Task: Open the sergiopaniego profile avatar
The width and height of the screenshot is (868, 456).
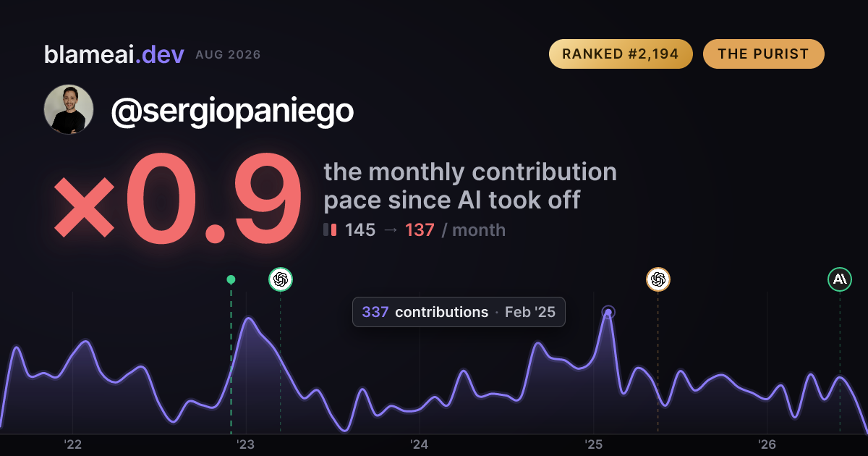Action: (x=69, y=109)
